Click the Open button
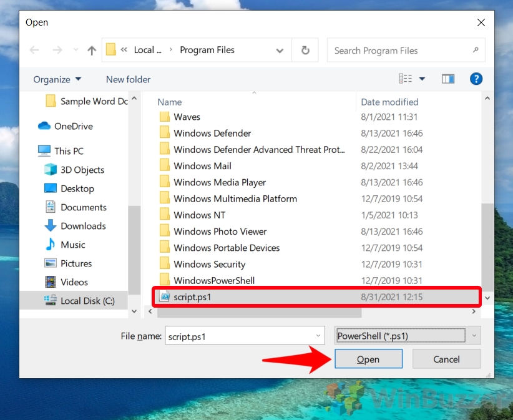 click(x=368, y=359)
